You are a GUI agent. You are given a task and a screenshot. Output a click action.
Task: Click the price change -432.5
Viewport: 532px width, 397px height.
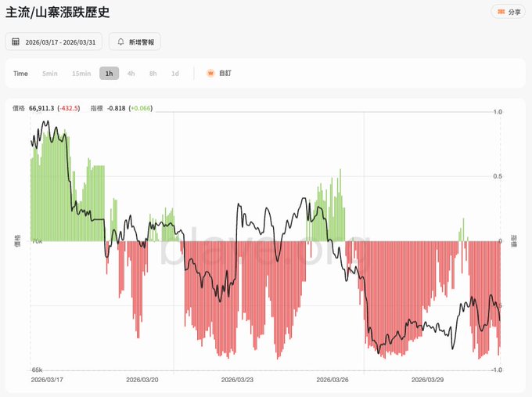tap(69, 108)
